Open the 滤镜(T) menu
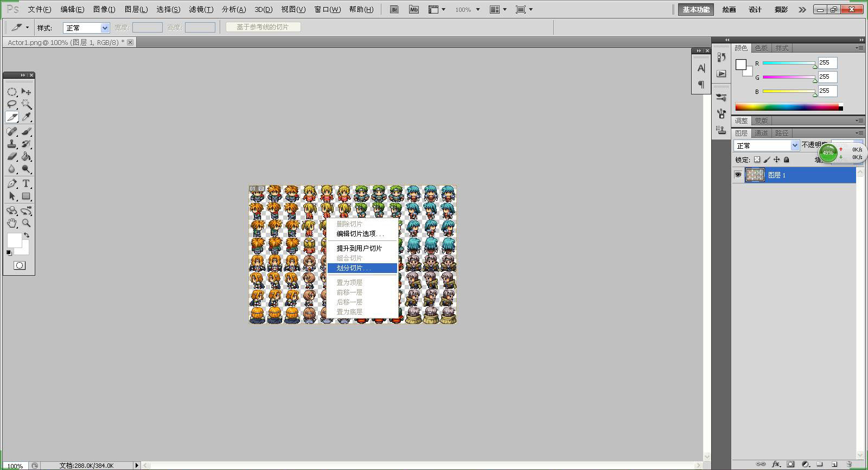Image resolution: width=868 pixels, height=470 pixels. 201,9
